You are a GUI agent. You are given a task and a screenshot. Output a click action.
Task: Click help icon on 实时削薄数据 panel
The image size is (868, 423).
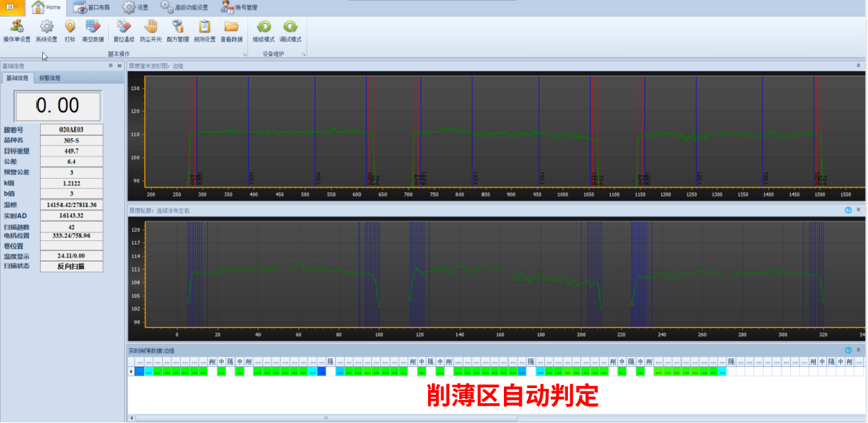(849, 351)
